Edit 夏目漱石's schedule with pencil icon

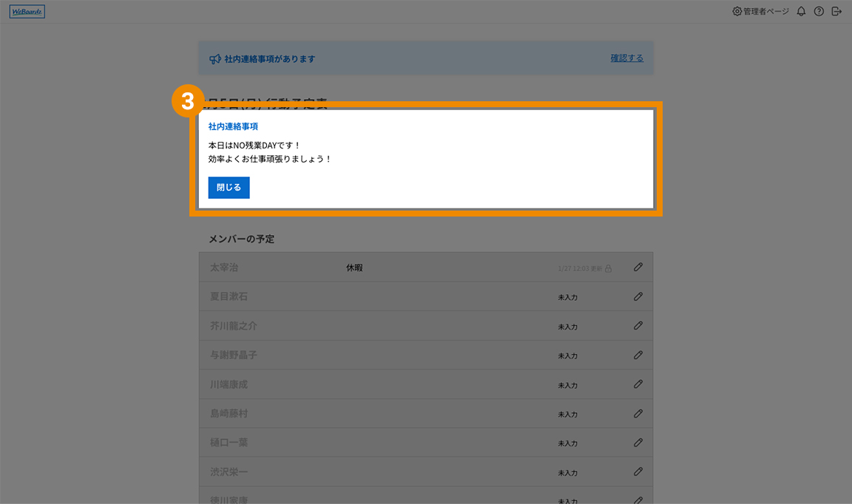coord(638,296)
